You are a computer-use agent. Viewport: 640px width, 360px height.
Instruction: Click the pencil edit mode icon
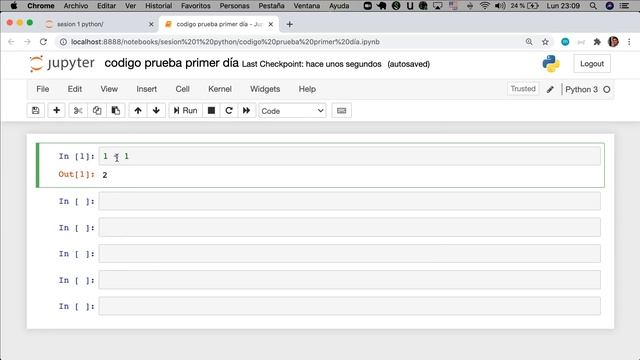pos(550,89)
